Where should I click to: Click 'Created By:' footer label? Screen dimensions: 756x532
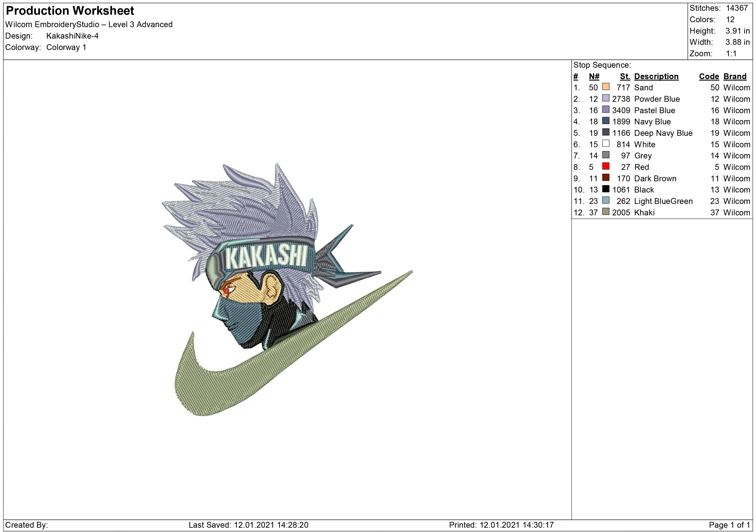point(27,525)
